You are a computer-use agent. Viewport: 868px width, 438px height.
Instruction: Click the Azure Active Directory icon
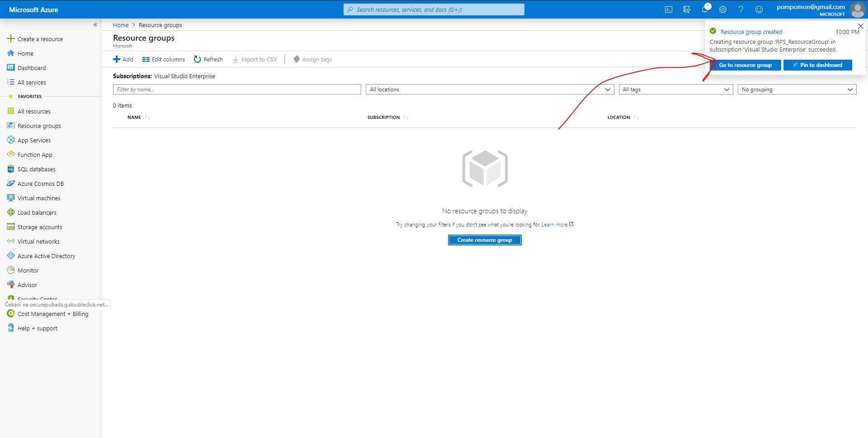pos(11,255)
